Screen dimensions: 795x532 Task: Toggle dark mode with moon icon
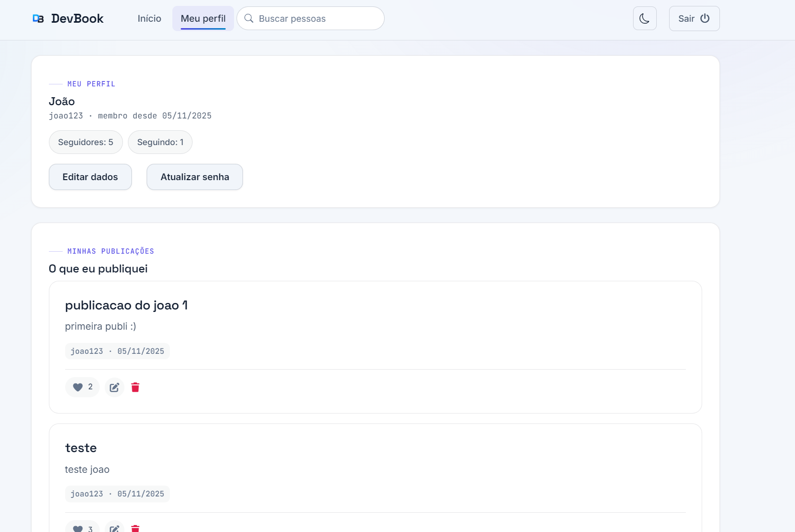pos(644,18)
